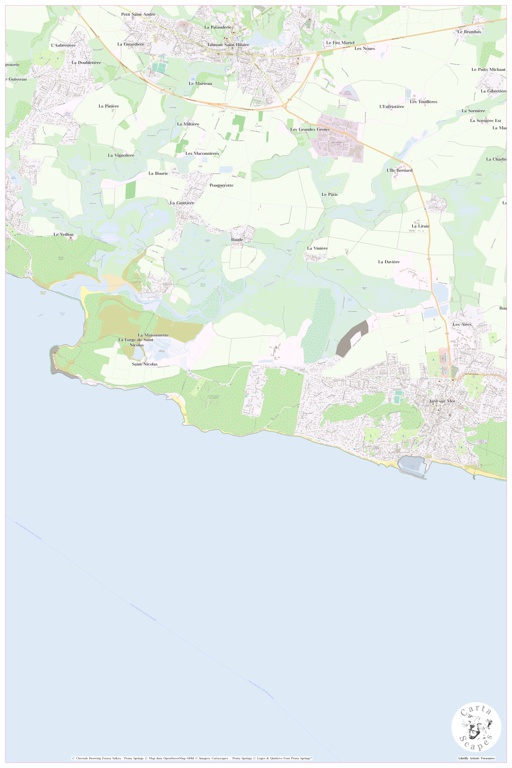The height and width of the screenshot is (768, 512).
Task: Click the L'Île Bernard place label
Action: pos(399,170)
